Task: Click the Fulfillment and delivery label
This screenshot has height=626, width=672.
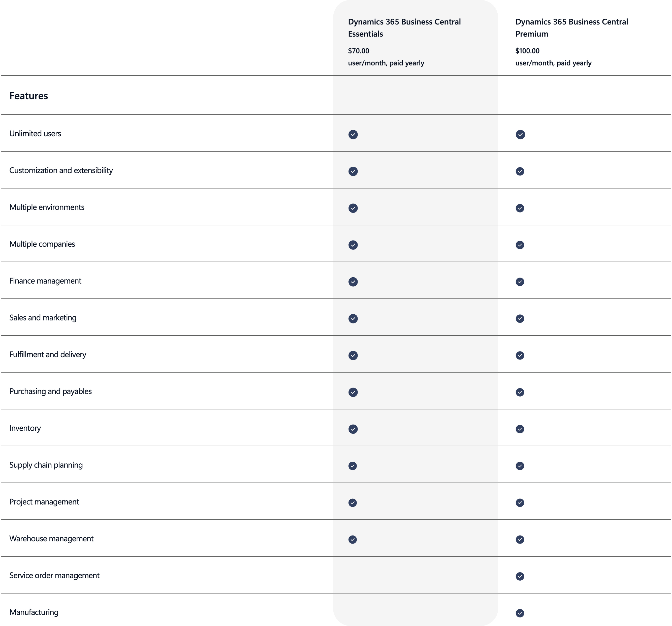Action: click(x=48, y=355)
